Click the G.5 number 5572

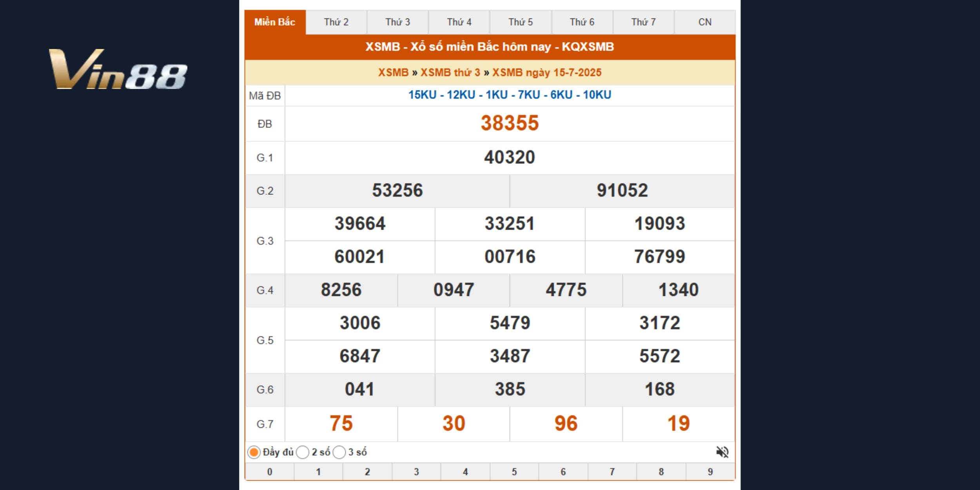(x=660, y=356)
